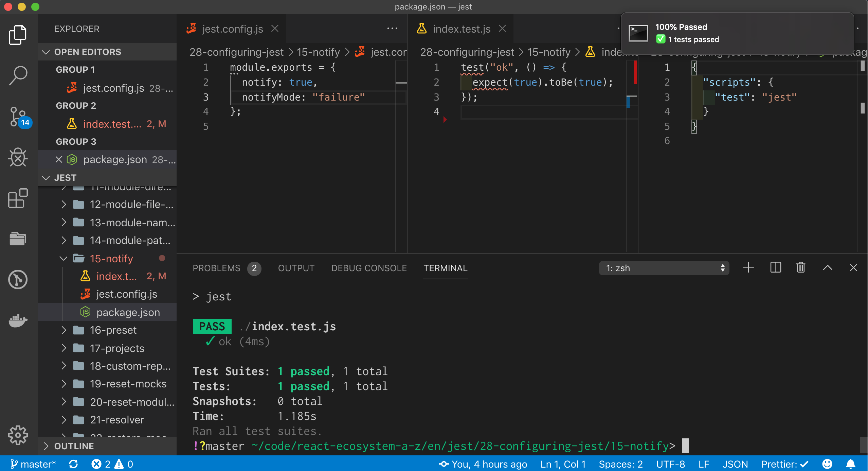Click Prettier status indicator

785,464
